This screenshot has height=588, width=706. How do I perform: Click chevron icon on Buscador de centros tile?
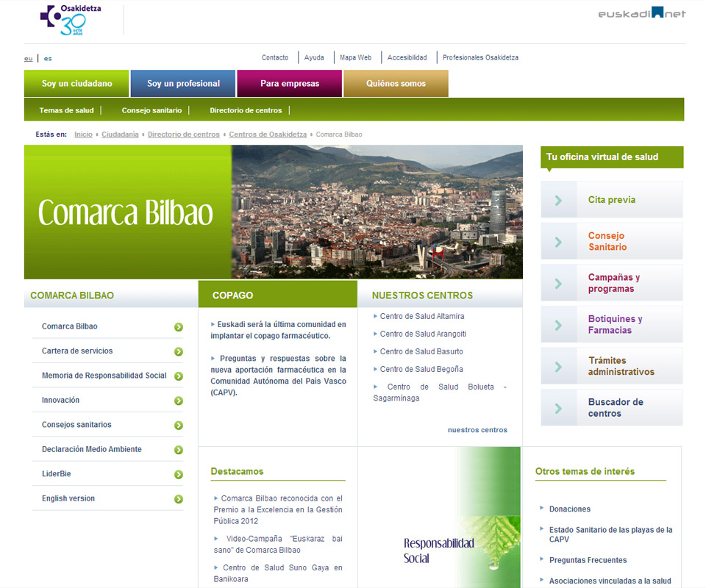click(x=559, y=408)
